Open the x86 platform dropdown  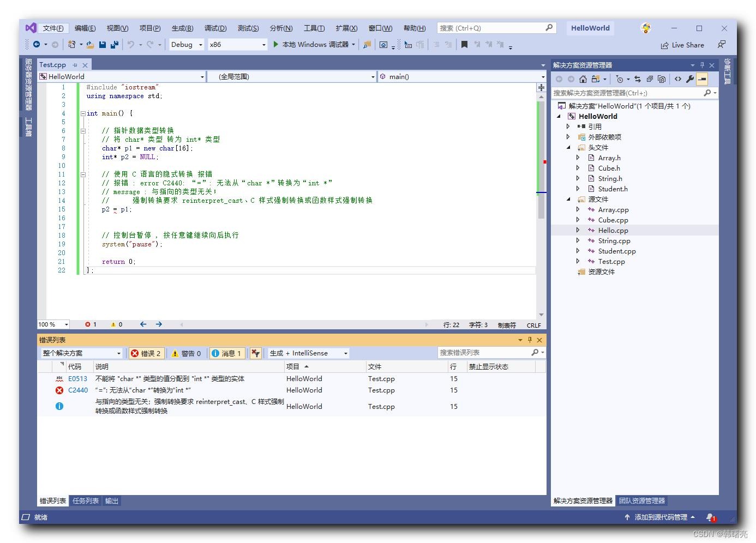click(238, 45)
